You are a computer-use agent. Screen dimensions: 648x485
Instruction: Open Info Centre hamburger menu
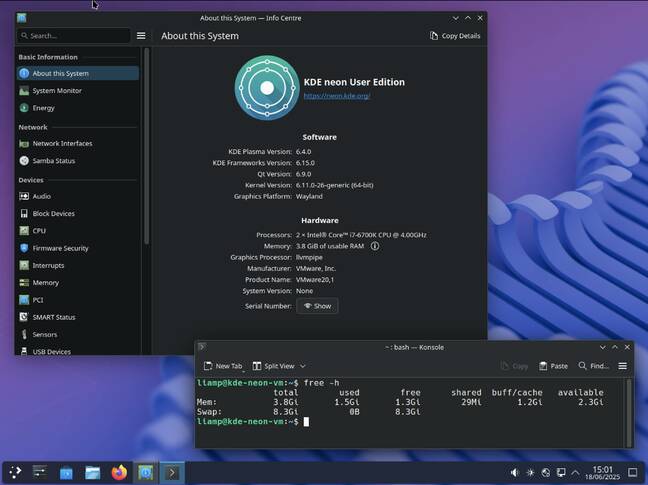coord(141,36)
